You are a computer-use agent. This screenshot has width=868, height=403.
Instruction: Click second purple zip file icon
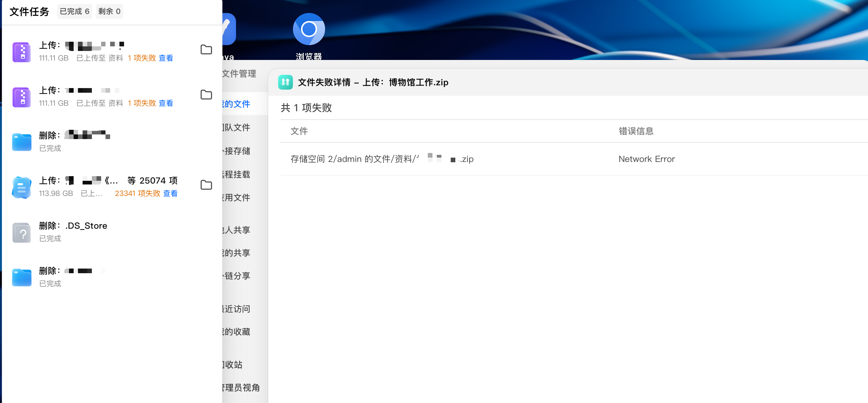pos(22,97)
